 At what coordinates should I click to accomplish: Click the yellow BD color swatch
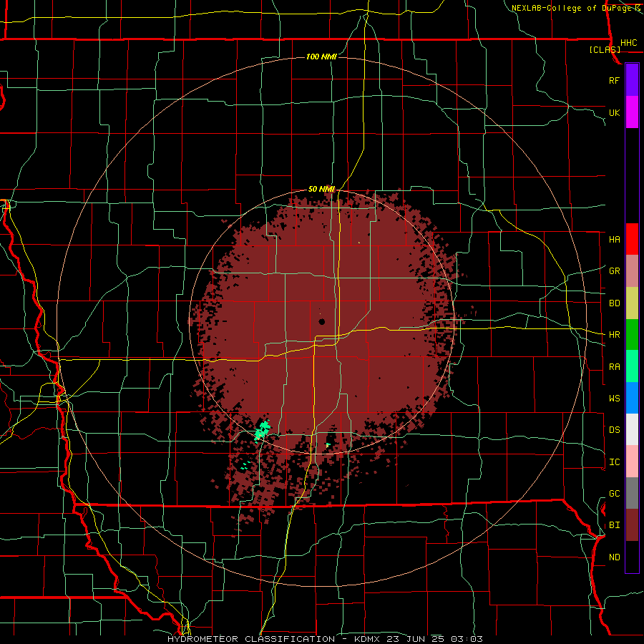tap(632, 303)
